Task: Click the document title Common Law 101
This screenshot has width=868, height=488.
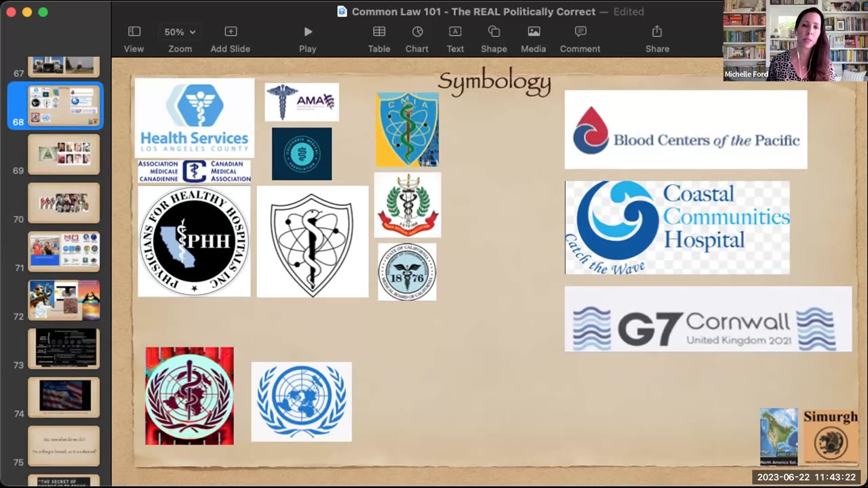Action: (473, 12)
